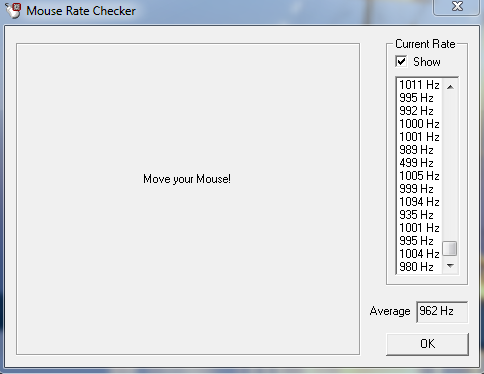
Task: Click the scroll up arrow in rate list
Action: 450,87
